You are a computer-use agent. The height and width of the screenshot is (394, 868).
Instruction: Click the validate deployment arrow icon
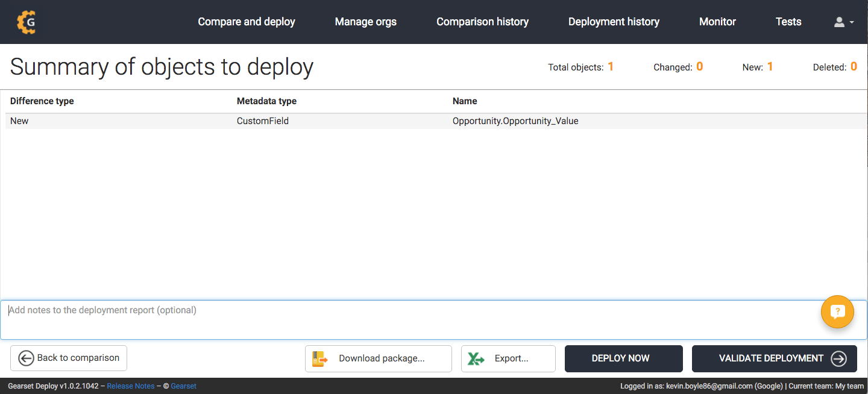click(838, 359)
